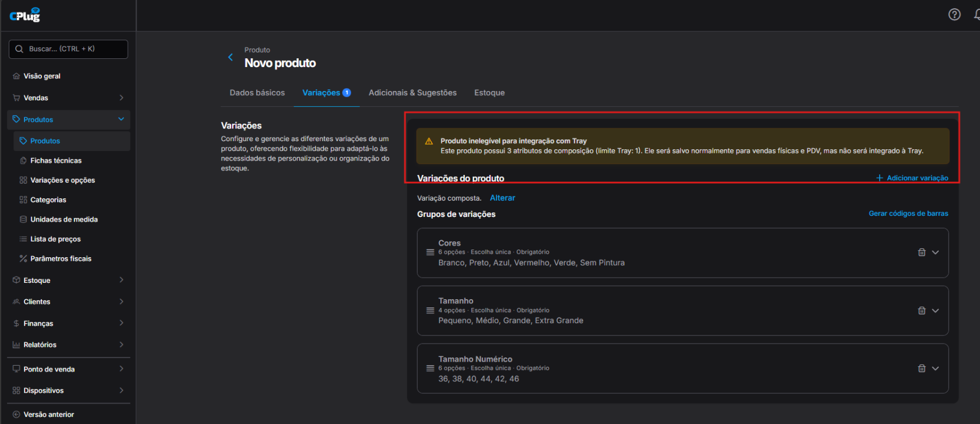The width and height of the screenshot is (980, 424).
Task: Click 'Pequeno, Médio, Grande, Extra Grande' text
Action: [511, 321]
